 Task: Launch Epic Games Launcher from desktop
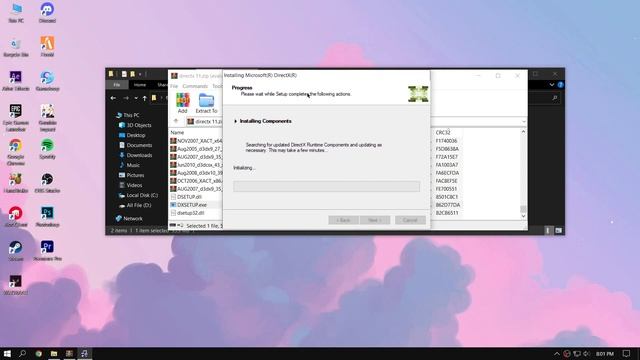click(16, 118)
